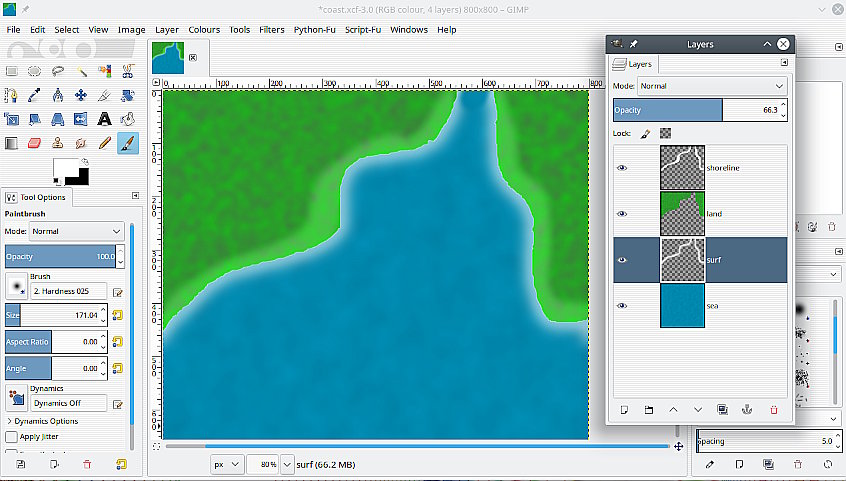Image resolution: width=846 pixels, height=481 pixels.
Task: Expand the Dynamics Options section
Action: [9, 421]
